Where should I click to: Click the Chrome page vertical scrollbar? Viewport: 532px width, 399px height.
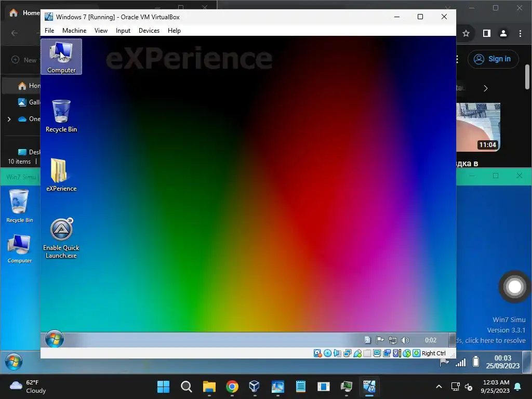click(x=527, y=77)
